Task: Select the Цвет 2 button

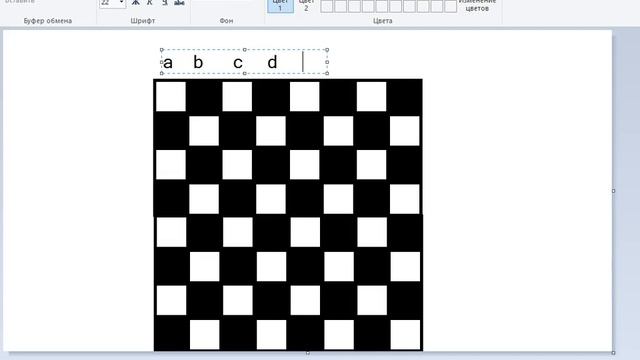Action: pyautogui.click(x=306, y=6)
